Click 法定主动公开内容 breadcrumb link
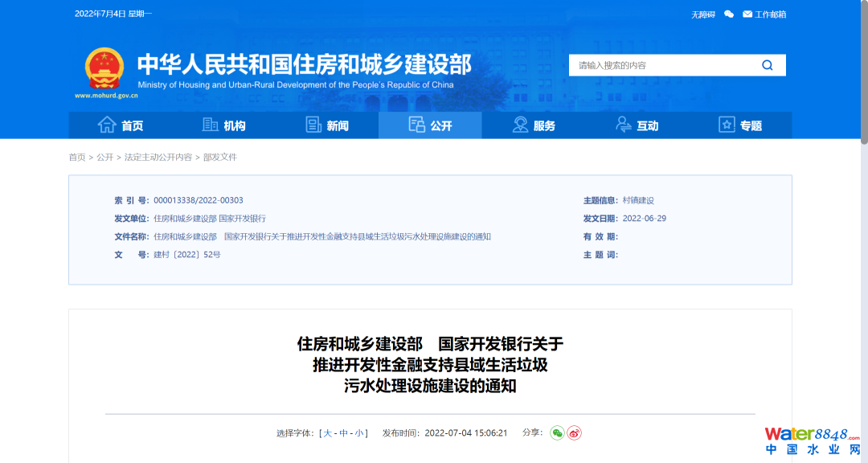The width and height of the screenshot is (868, 463). (158, 158)
